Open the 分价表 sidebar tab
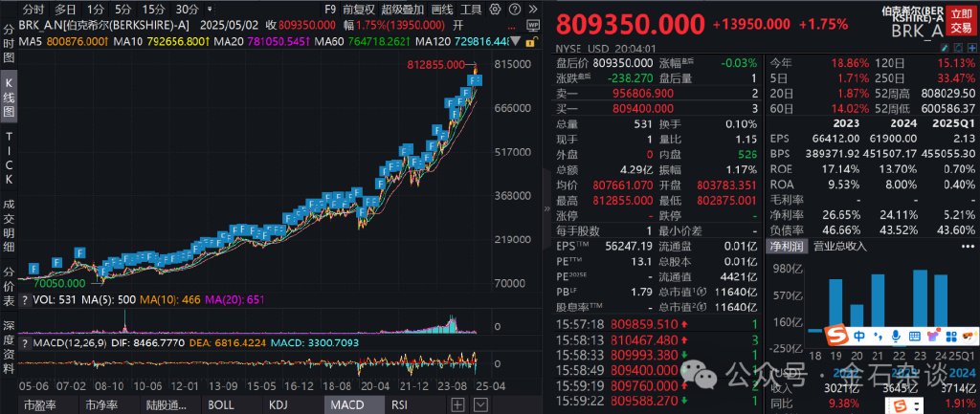The width and height of the screenshot is (980, 414). (x=9, y=288)
